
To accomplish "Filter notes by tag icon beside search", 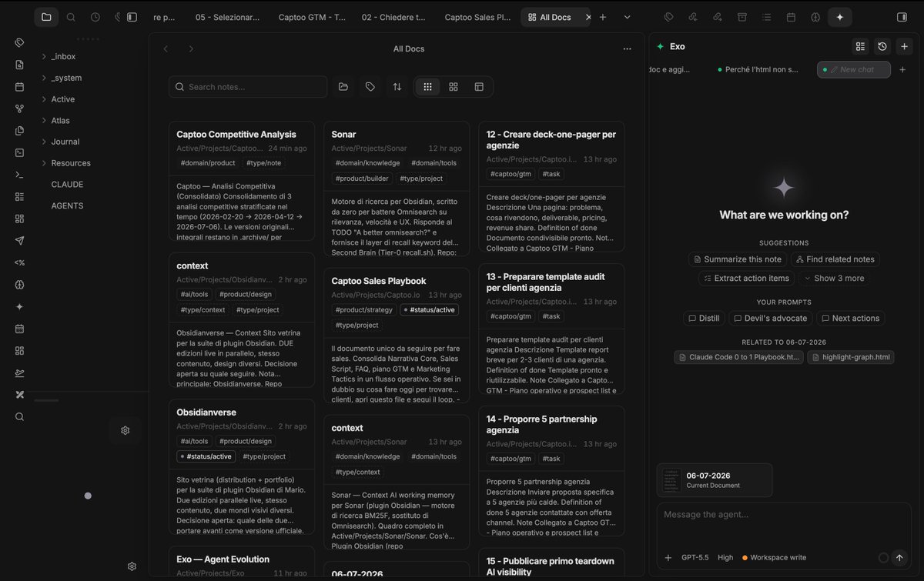I will point(370,87).
